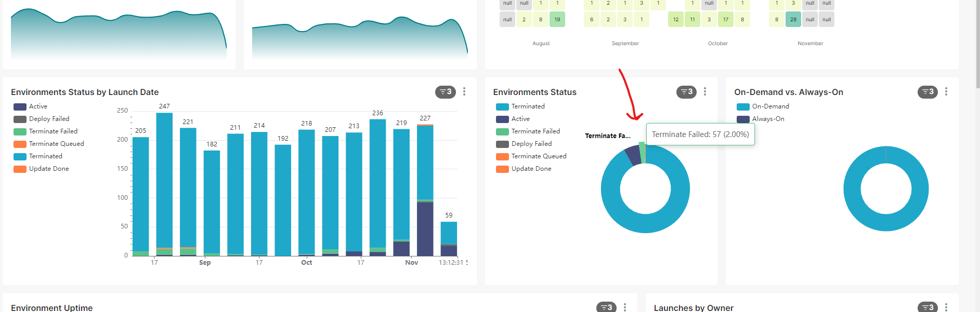Click the page vertical scrollbar
The height and width of the screenshot is (312, 980).
[977, 156]
